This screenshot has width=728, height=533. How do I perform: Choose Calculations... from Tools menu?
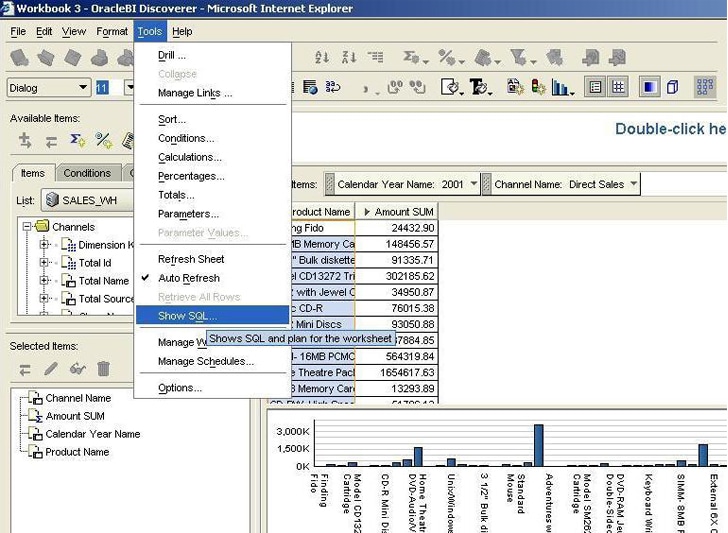[x=213, y=157]
